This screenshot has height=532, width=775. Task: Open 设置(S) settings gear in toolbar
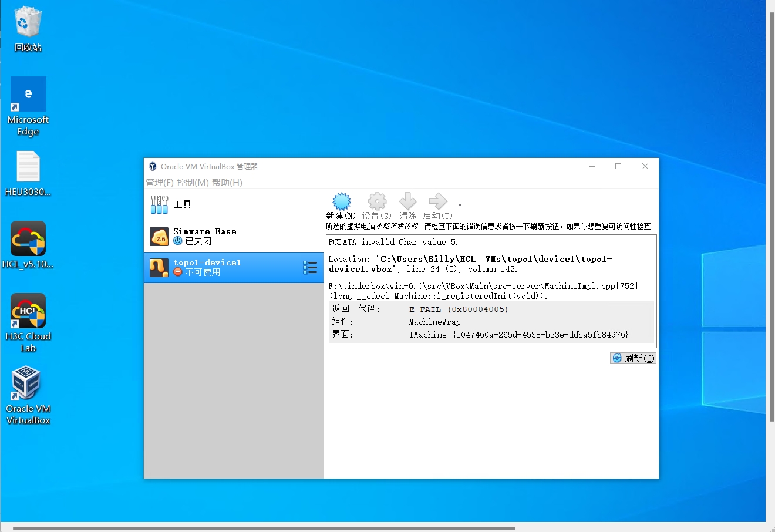(377, 201)
